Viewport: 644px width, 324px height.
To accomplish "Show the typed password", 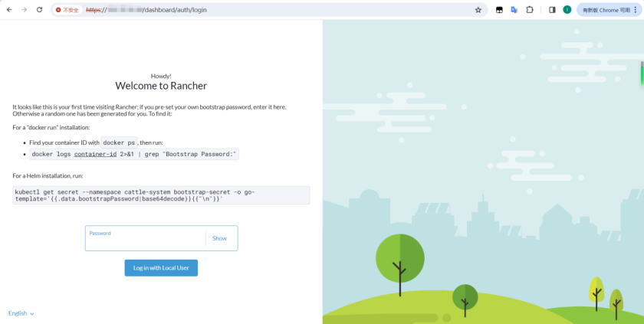I will point(219,238).
